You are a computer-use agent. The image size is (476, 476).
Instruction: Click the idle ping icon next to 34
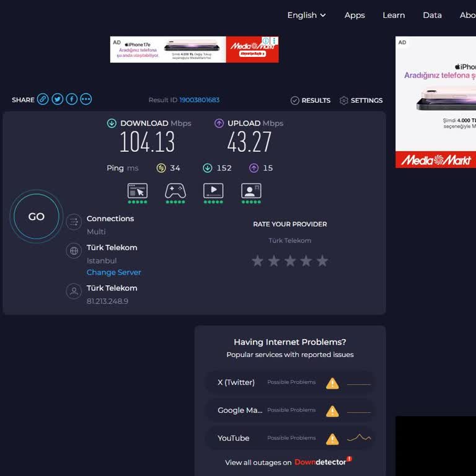tap(161, 168)
